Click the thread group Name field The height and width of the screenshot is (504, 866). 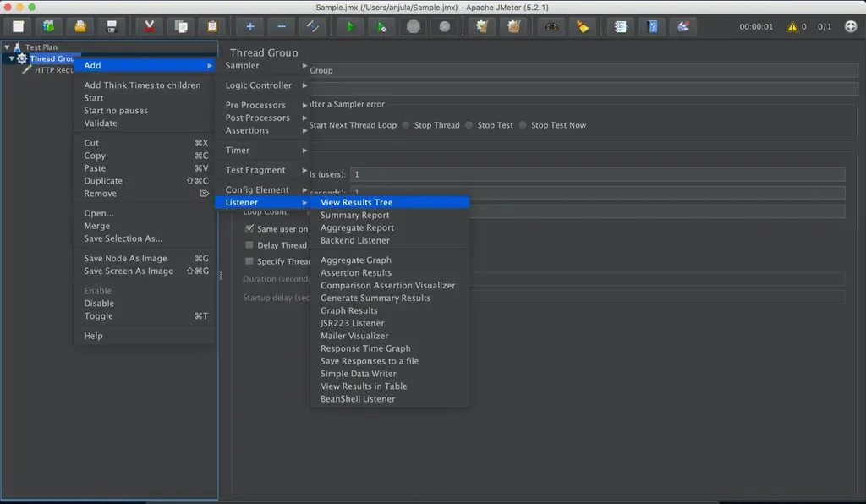tap(584, 71)
